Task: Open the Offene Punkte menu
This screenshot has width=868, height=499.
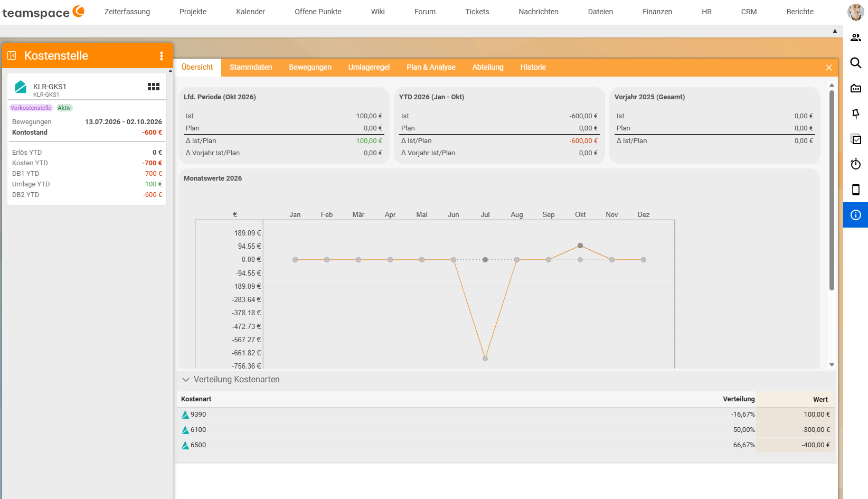Action: tap(318, 12)
